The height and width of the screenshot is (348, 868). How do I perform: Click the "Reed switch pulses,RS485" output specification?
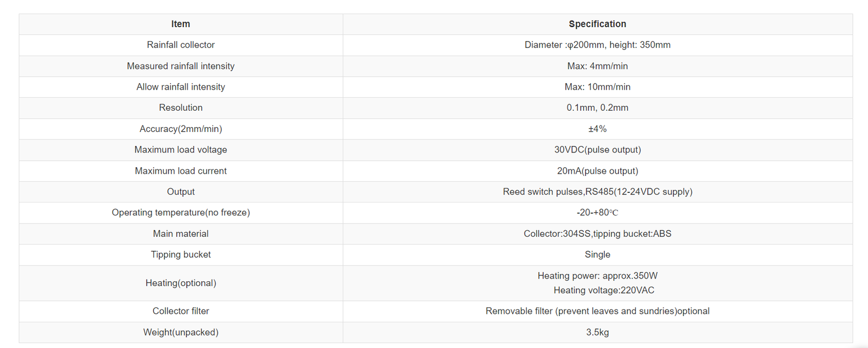click(x=597, y=192)
